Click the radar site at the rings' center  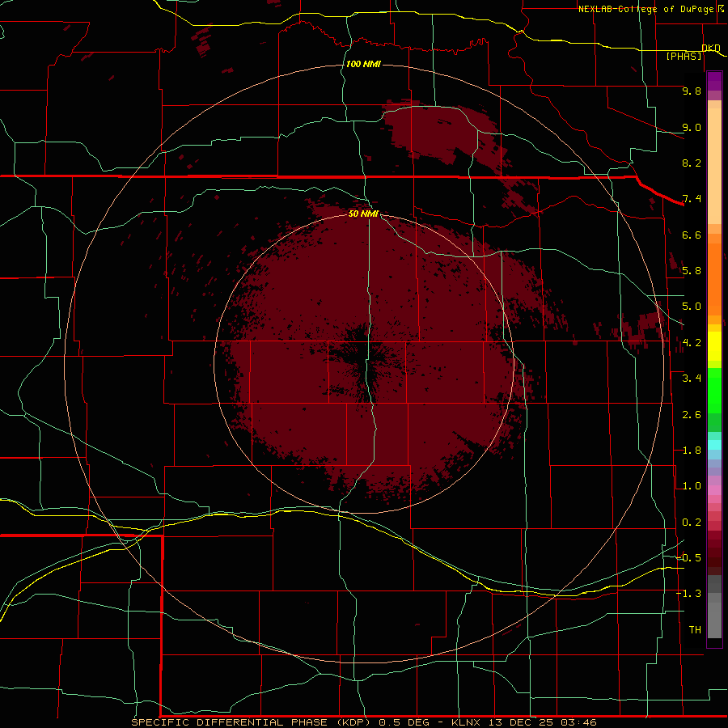(x=364, y=363)
